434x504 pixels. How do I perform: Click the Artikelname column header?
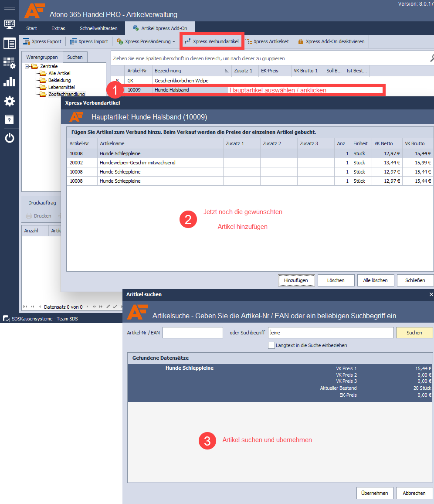[160, 144]
